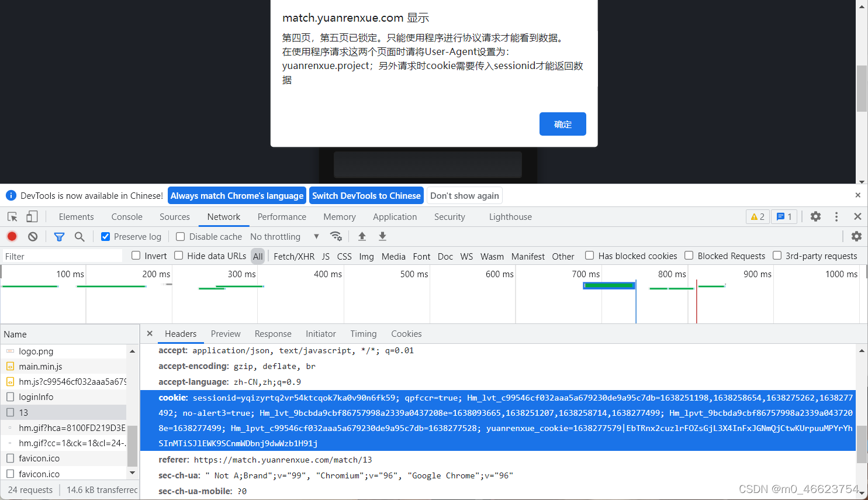Switch to the Elements tab
This screenshot has height=500, width=868.
coord(76,217)
